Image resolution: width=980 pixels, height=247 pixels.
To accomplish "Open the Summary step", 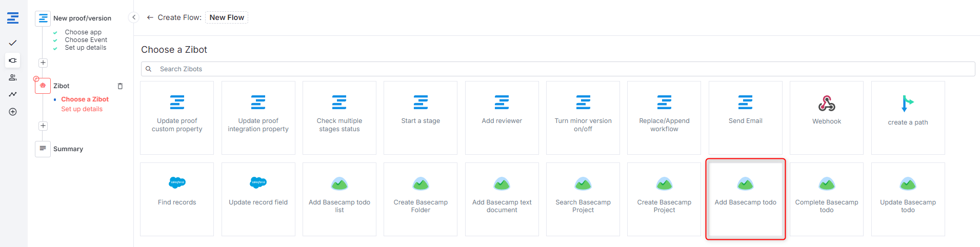I will coord(68,149).
